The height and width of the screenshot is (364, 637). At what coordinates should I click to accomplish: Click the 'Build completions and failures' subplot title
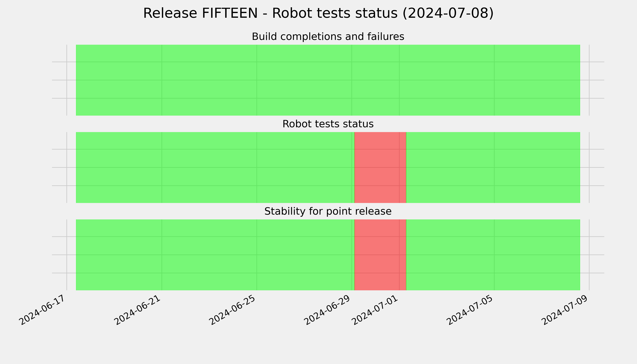(328, 37)
